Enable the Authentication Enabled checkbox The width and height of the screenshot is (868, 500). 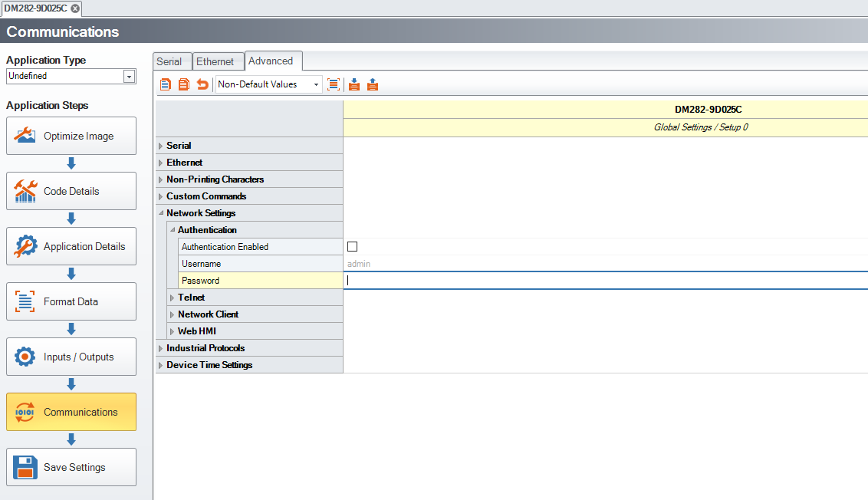point(353,247)
